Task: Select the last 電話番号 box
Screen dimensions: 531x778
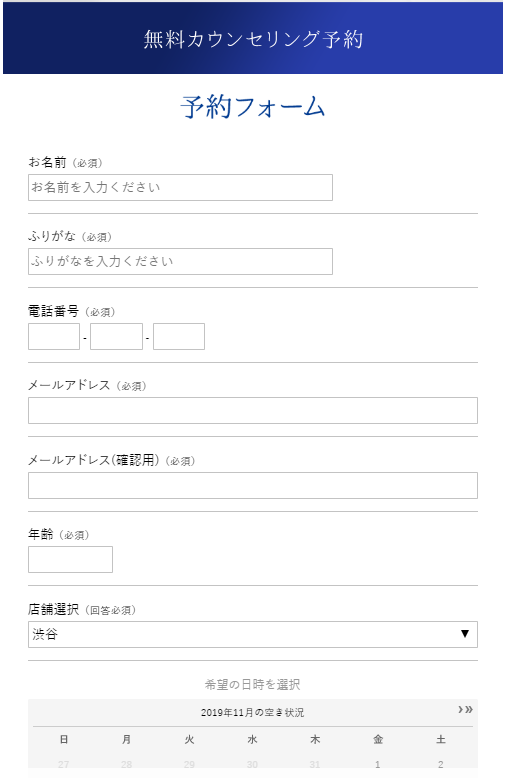Action: point(179,336)
